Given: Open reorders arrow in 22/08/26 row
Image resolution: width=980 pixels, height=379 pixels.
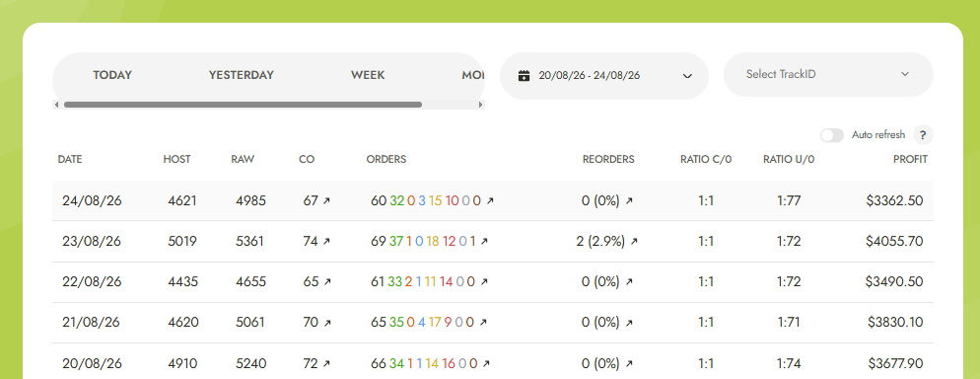Looking at the screenshot, I should click(x=629, y=282).
